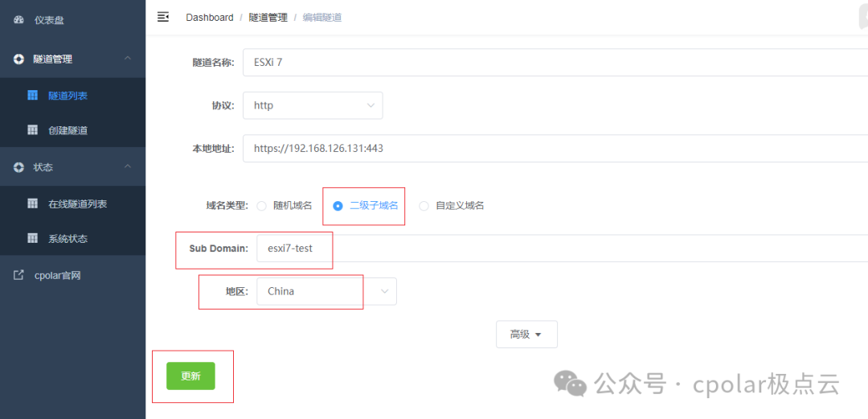Click the external link icon beside cpolar官网
This screenshot has width=868, height=419.
tap(18, 275)
